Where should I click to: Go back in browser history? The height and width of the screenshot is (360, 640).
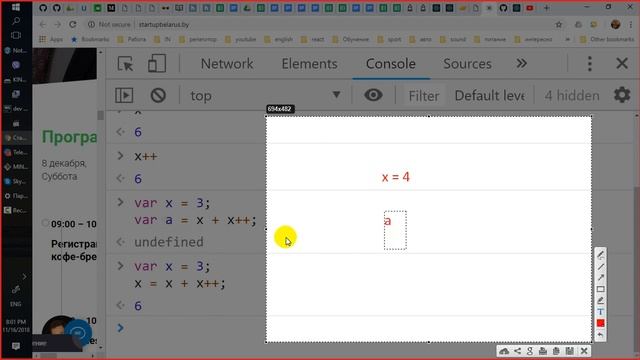(43, 24)
